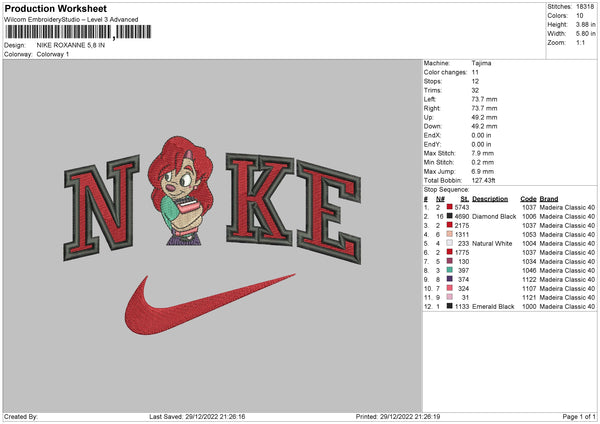Image resolution: width=600 pixels, height=424 pixels.
Task: Select the Wilcom EmbroideryStudio Level 3 Advanced text
Action: (x=71, y=20)
